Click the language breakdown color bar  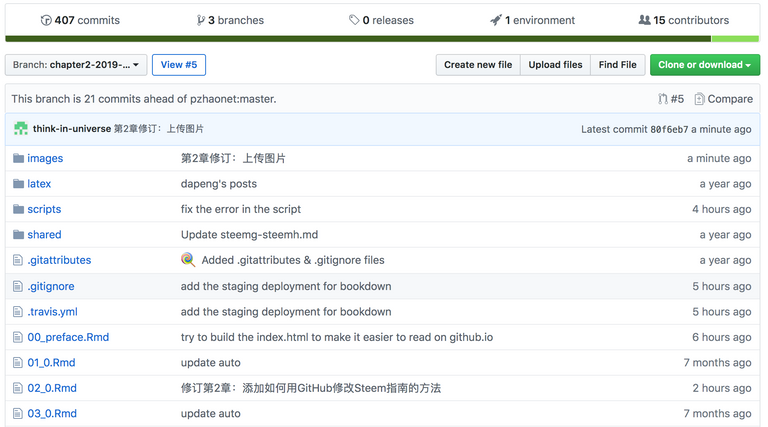(x=382, y=39)
